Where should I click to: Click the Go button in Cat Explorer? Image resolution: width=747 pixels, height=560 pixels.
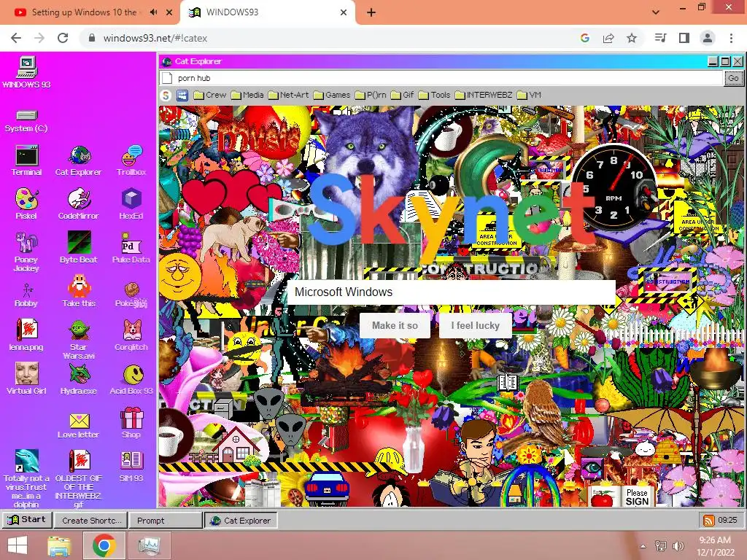click(733, 78)
